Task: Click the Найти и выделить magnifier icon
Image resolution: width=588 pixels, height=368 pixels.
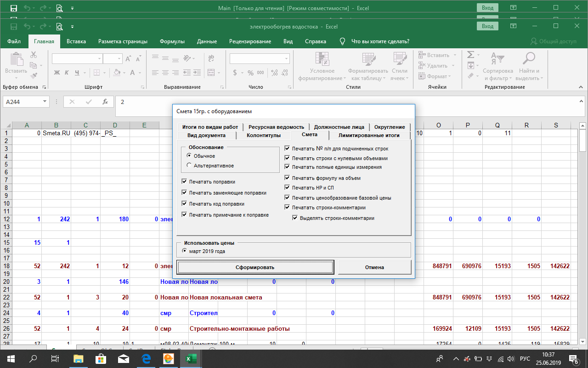Action: tap(529, 58)
